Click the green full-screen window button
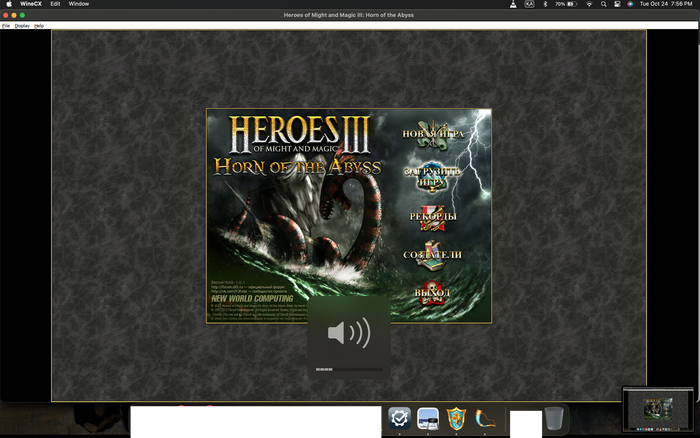This screenshot has height=438, width=700. [22, 15]
